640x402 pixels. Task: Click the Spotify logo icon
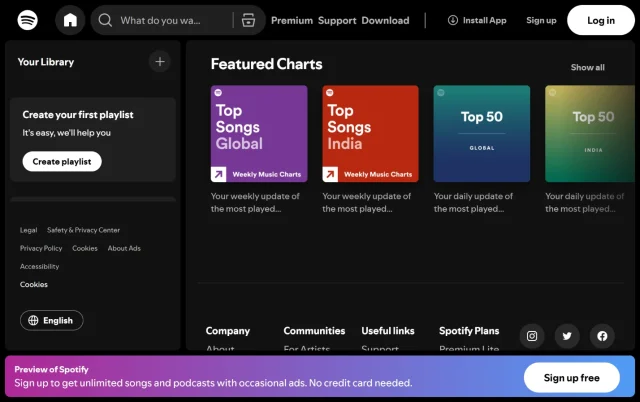(x=27, y=20)
